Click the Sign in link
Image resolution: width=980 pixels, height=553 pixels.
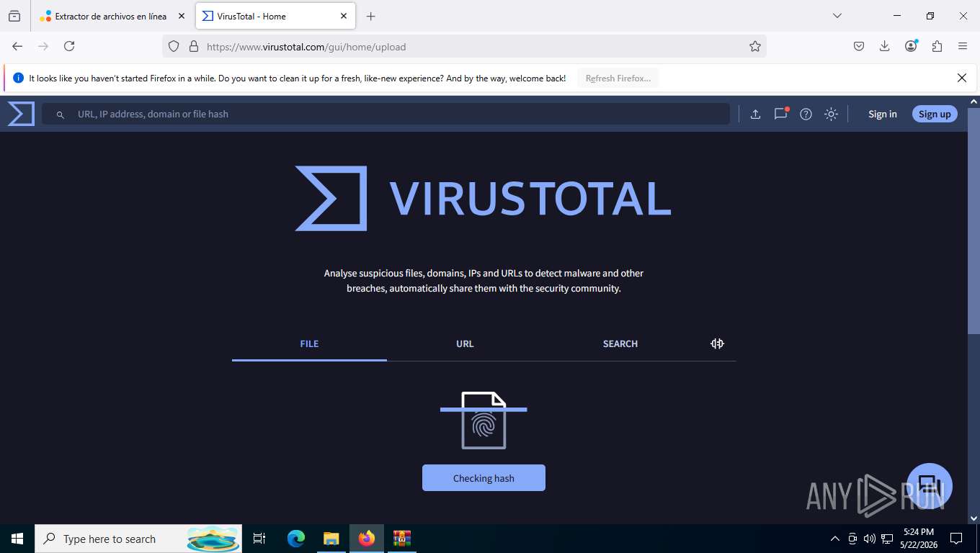(x=883, y=114)
